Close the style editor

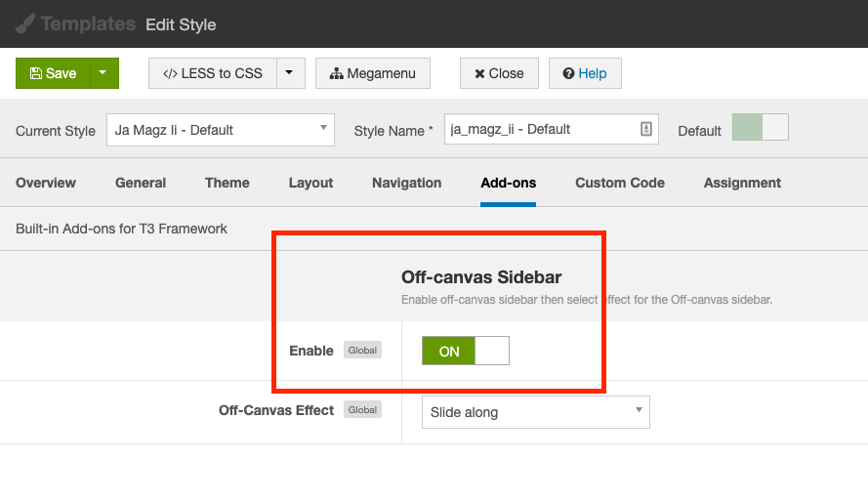pos(499,73)
